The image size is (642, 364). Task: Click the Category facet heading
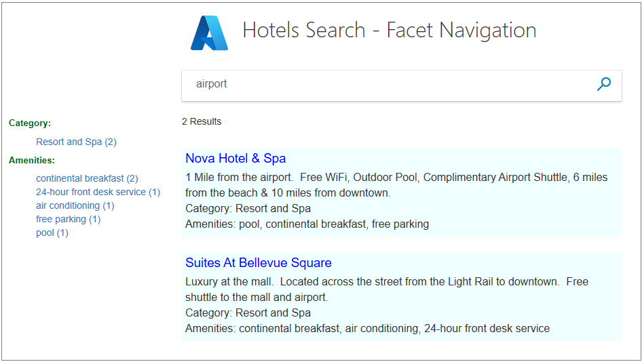coord(30,123)
